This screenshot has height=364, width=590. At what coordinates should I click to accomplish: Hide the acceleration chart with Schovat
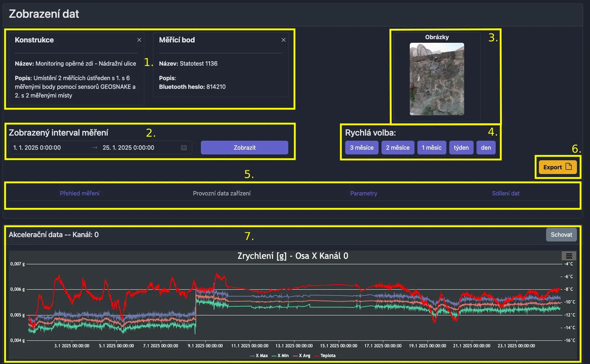click(x=561, y=235)
